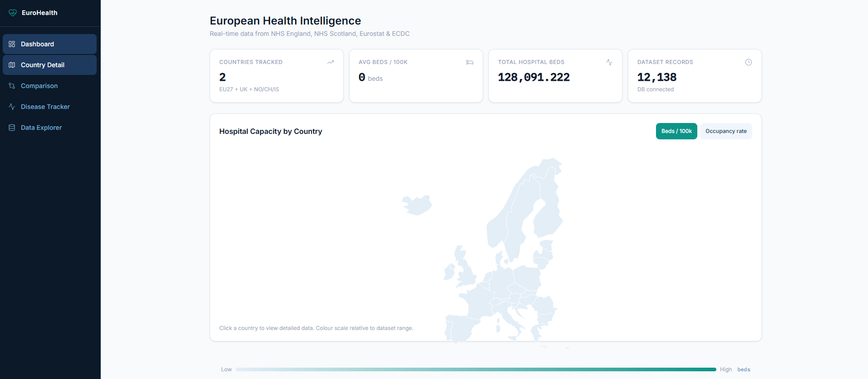Click the Data Explorer database icon
This screenshot has width=868, height=379.
(12, 128)
